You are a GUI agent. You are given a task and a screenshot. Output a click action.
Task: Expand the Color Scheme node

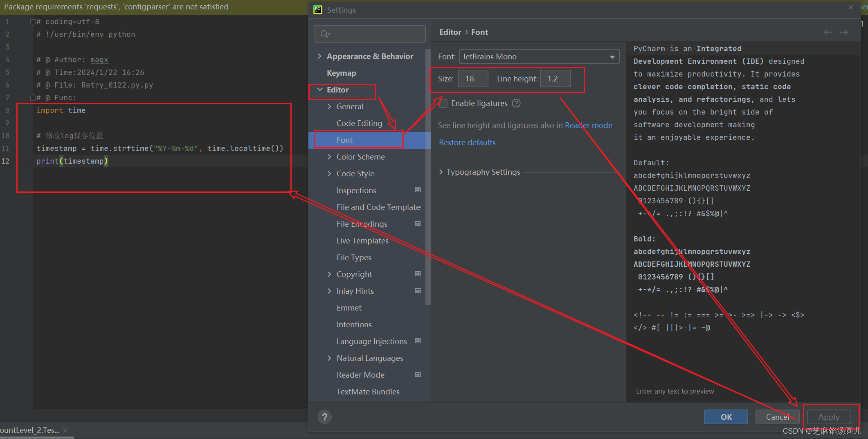[x=329, y=157]
